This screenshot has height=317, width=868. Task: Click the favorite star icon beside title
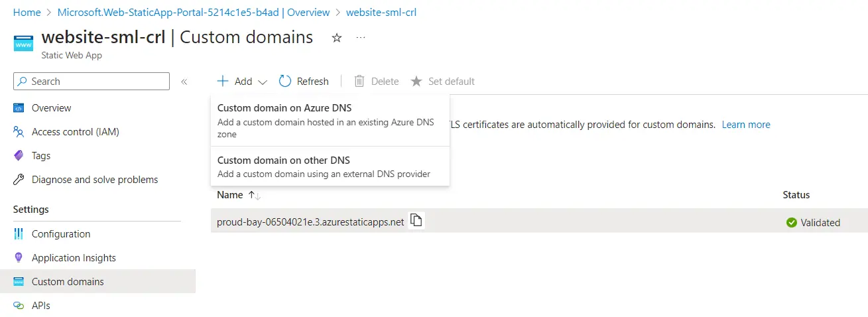(337, 38)
